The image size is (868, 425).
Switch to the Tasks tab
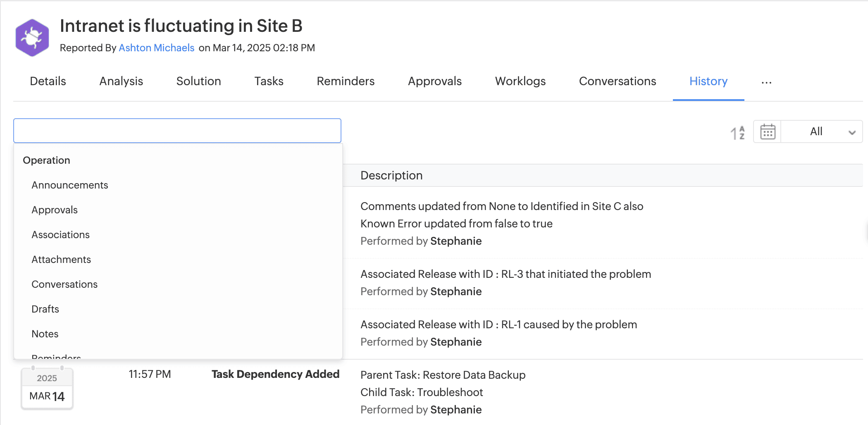click(x=269, y=81)
